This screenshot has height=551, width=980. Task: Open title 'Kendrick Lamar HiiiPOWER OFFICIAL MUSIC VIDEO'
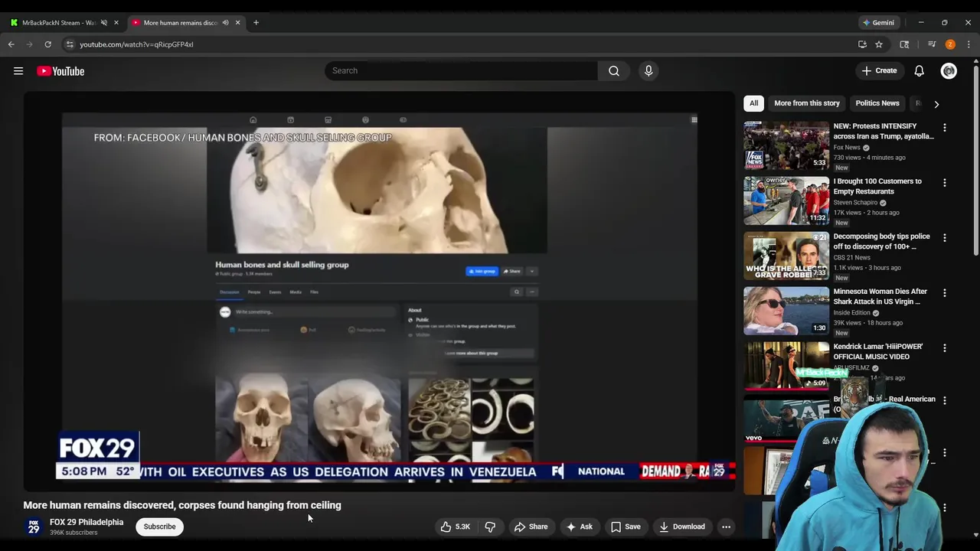click(877, 351)
